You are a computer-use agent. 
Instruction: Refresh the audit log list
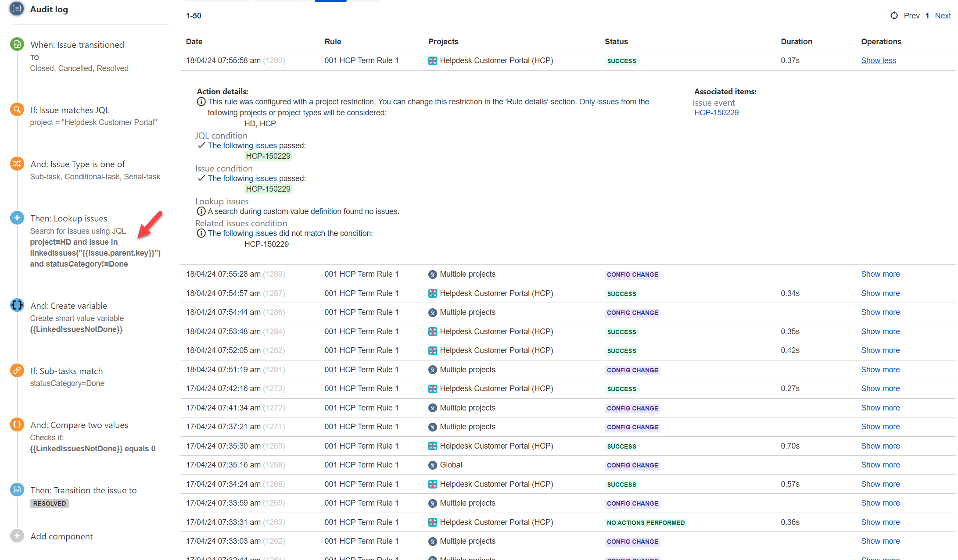pos(894,15)
